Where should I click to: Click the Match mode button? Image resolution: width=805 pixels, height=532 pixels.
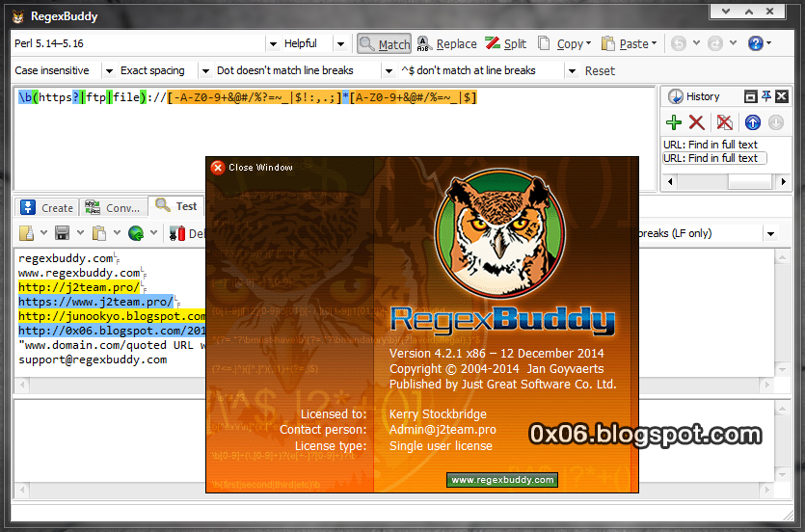[x=384, y=44]
